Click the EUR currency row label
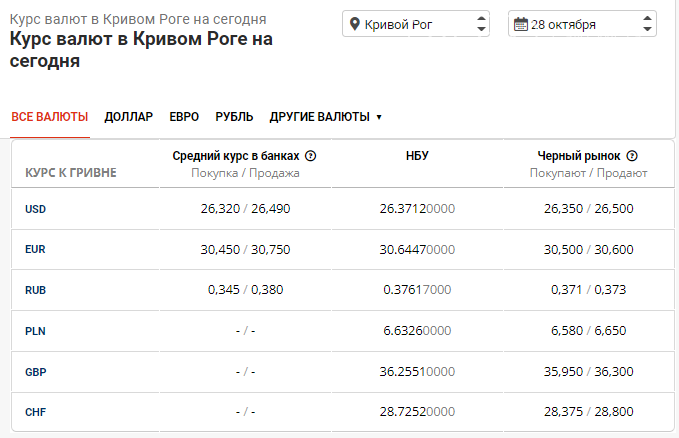The width and height of the screenshot is (679, 438). click(x=36, y=250)
